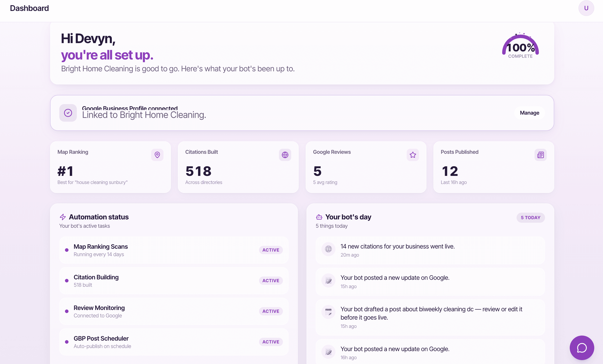603x364 pixels.
Task: Open the Citations Built stat card
Action: 238,167
